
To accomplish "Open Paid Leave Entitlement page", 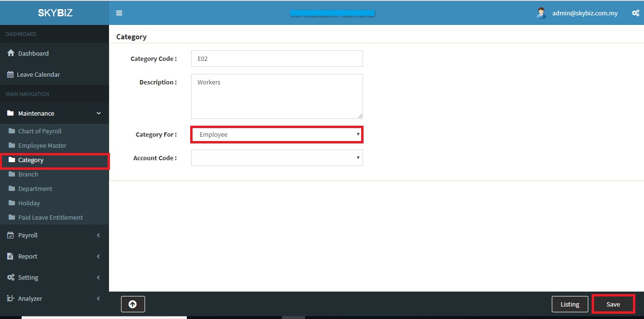I will pos(50,217).
